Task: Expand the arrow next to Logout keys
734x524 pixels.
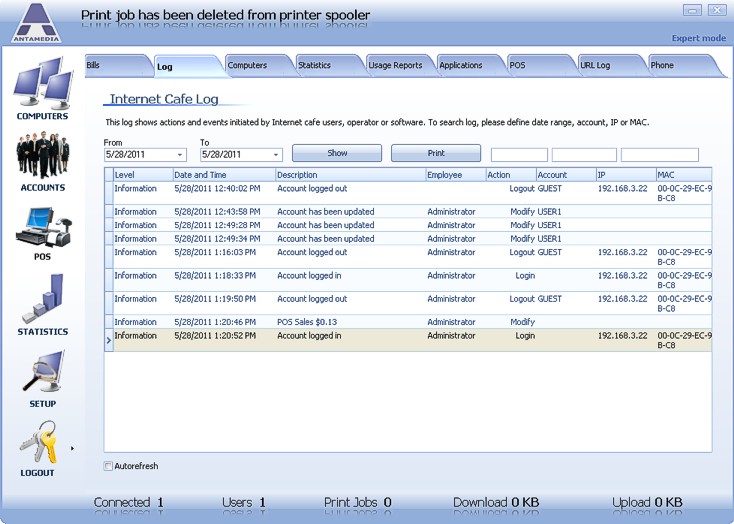Action: 72,449
